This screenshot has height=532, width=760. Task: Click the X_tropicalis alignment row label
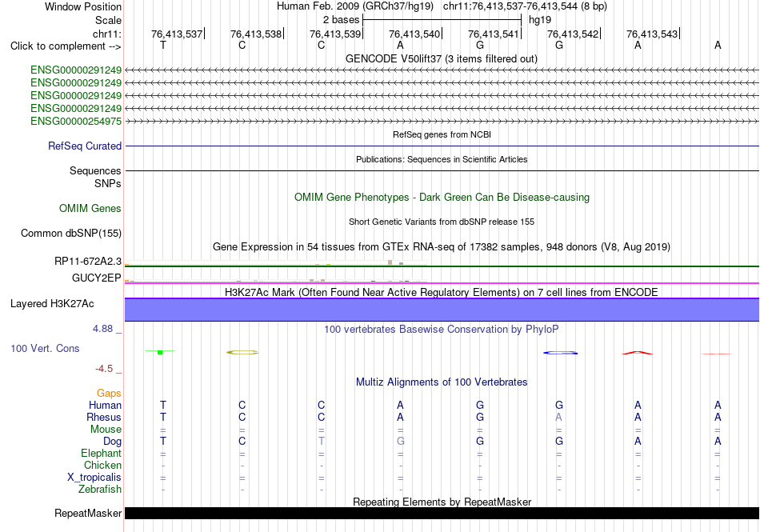point(94,478)
